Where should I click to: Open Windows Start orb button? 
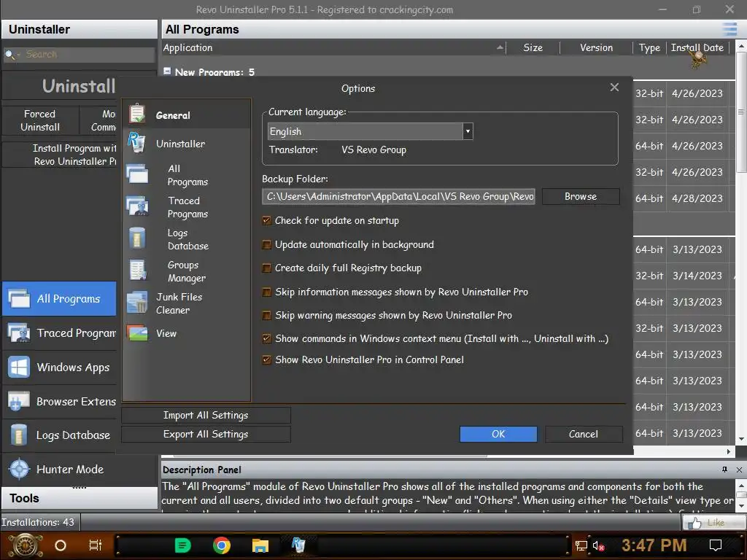pos(26,545)
